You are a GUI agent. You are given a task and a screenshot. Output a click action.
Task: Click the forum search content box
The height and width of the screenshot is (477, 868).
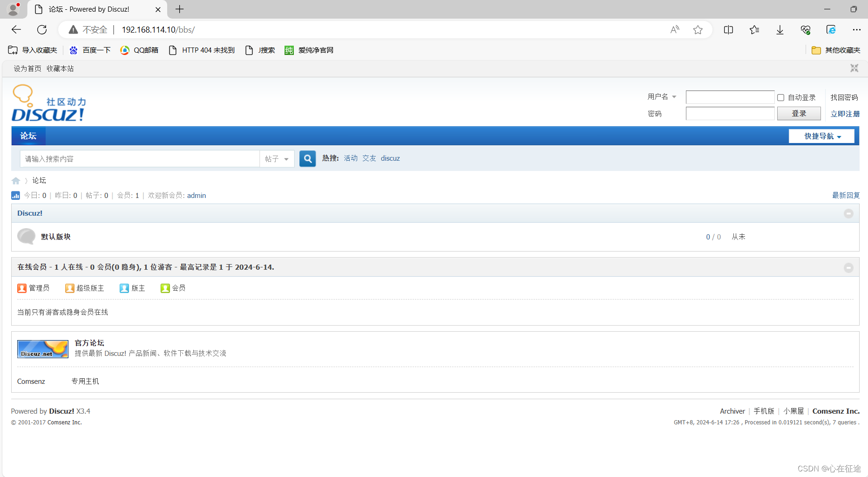pos(140,159)
